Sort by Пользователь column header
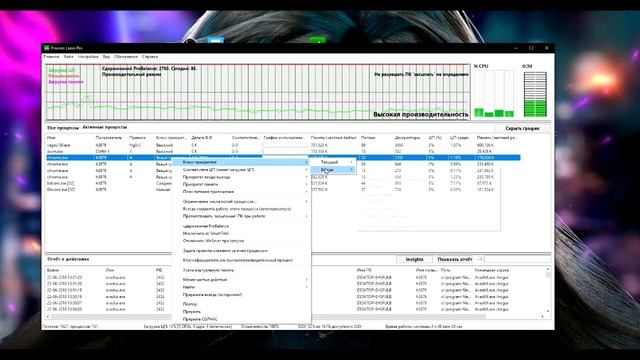 (x=109, y=138)
